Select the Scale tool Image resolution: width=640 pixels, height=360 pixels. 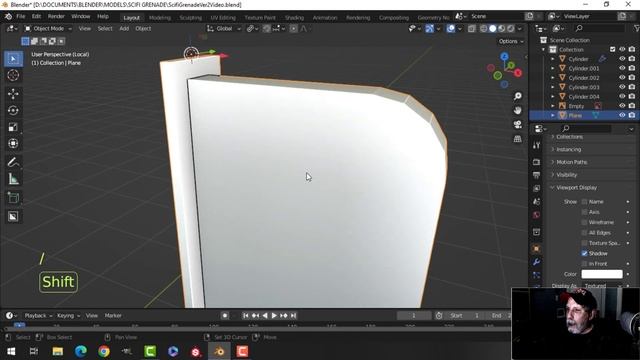click(13, 127)
